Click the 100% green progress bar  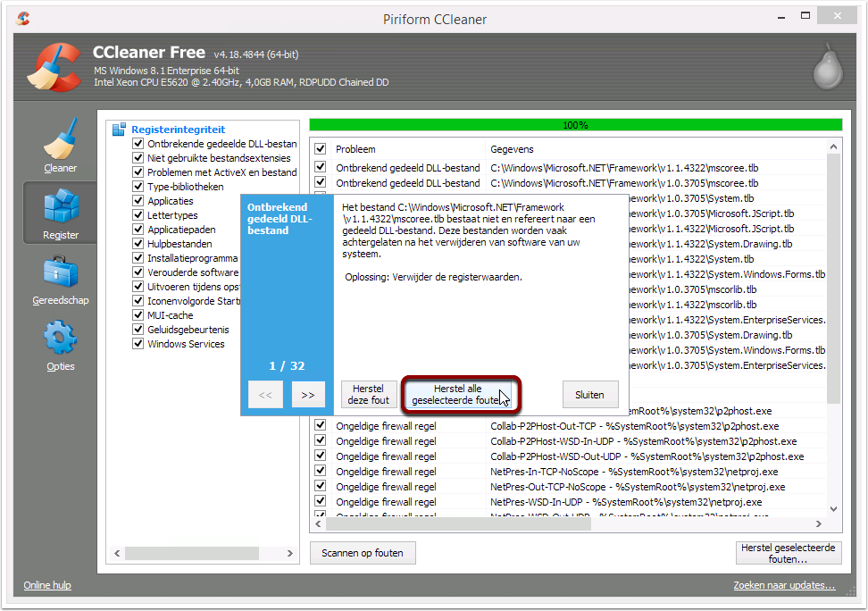pyautogui.click(x=576, y=125)
